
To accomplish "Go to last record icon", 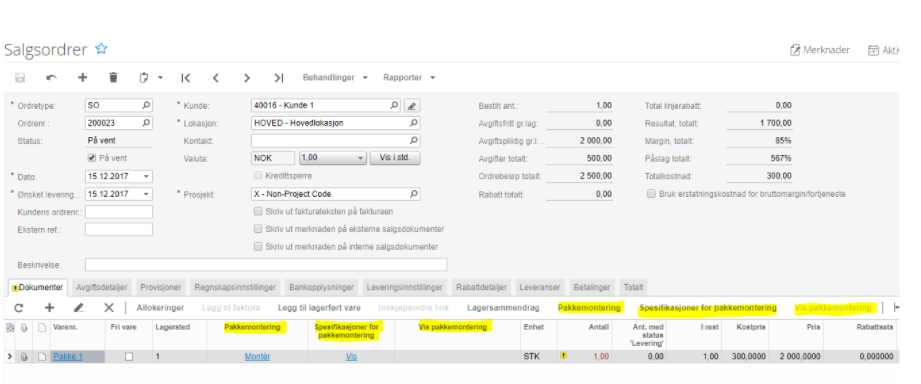I will [x=278, y=78].
